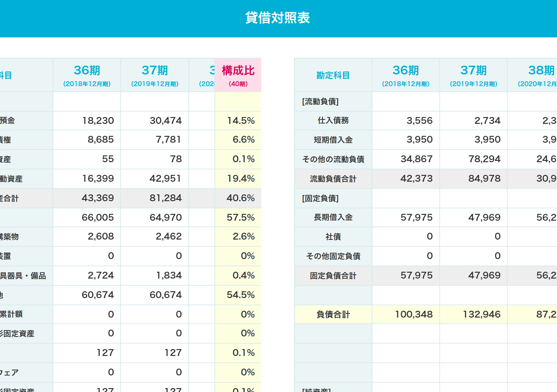Screen dimensions: 557x392
Task: Click the 100,348 liabilities total cell
Action: coord(414,314)
